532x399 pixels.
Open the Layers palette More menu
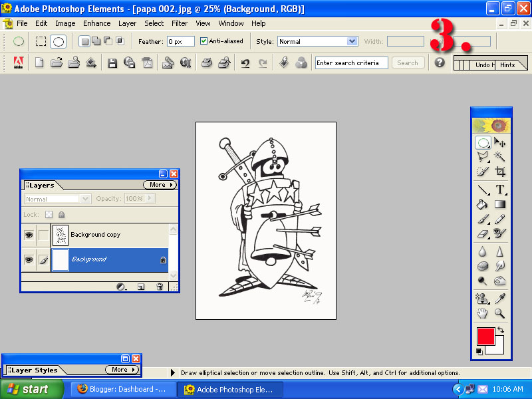click(160, 185)
